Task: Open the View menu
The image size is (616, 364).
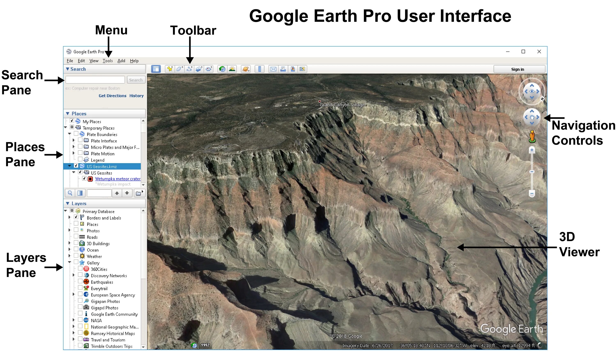Action: (94, 61)
